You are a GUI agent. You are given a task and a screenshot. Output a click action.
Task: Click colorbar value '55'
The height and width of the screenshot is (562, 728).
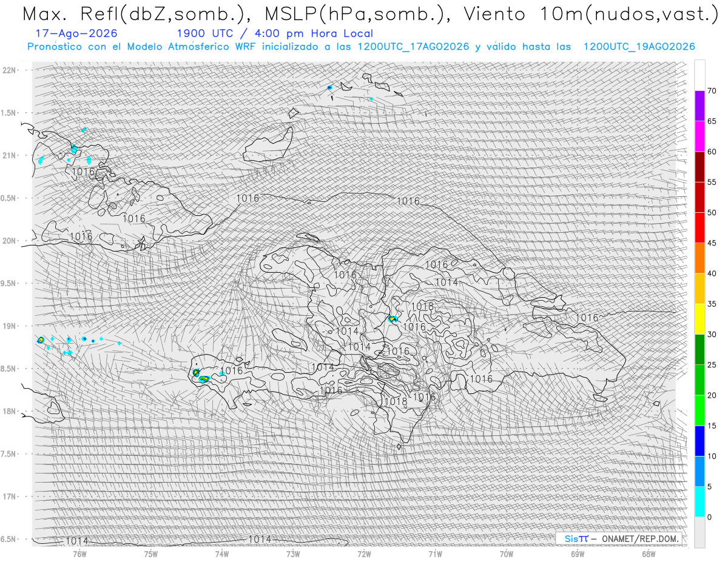tap(712, 182)
